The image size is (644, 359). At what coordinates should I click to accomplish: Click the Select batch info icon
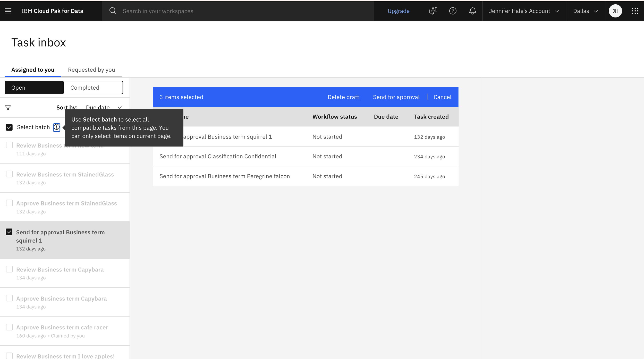click(56, 127)
